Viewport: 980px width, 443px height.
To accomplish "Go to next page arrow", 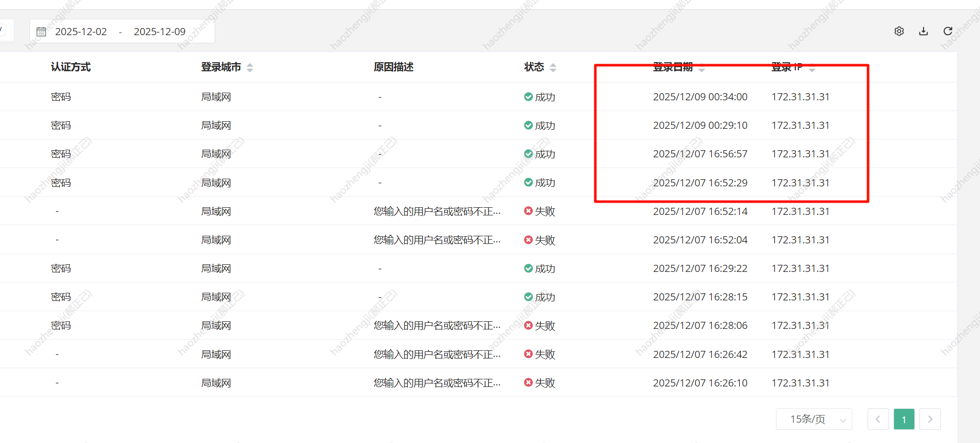I will [x=930, y=419].
